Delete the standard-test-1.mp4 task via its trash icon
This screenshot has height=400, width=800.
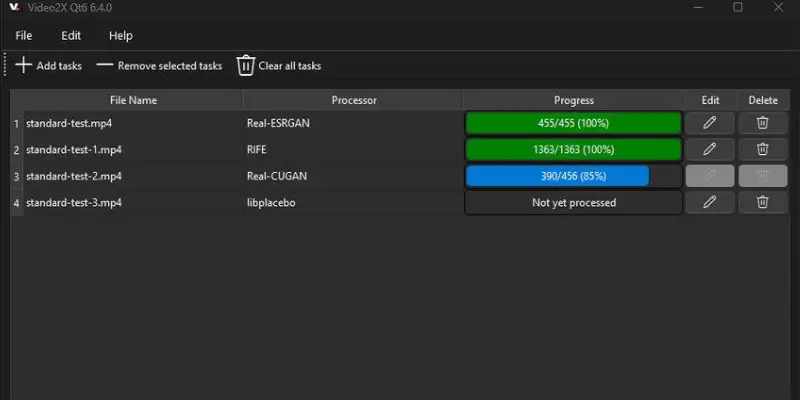762,149
